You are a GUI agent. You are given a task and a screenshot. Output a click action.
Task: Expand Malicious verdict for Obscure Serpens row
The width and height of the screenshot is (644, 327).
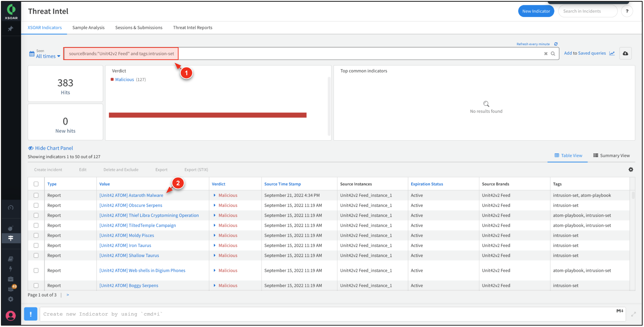coord(215,205)
